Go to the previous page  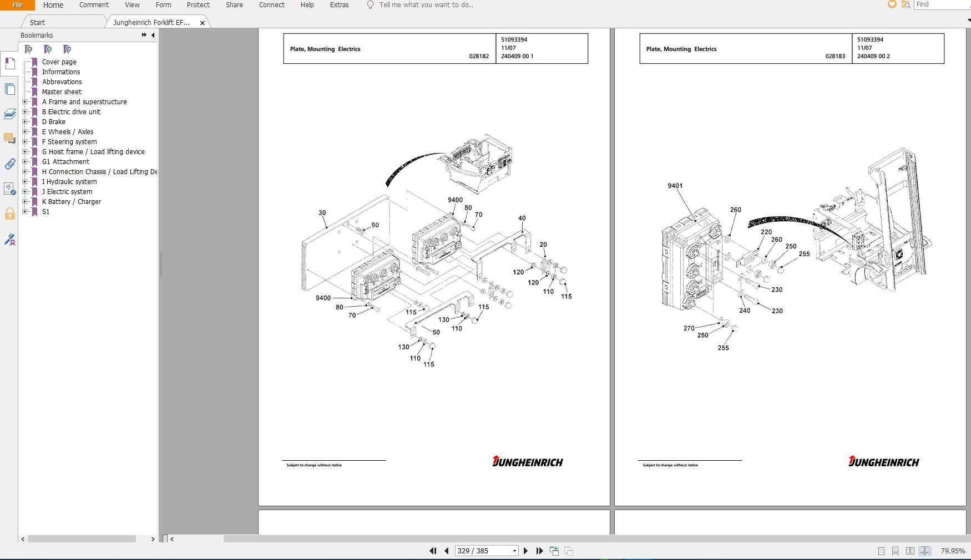(x=447, y=551)
